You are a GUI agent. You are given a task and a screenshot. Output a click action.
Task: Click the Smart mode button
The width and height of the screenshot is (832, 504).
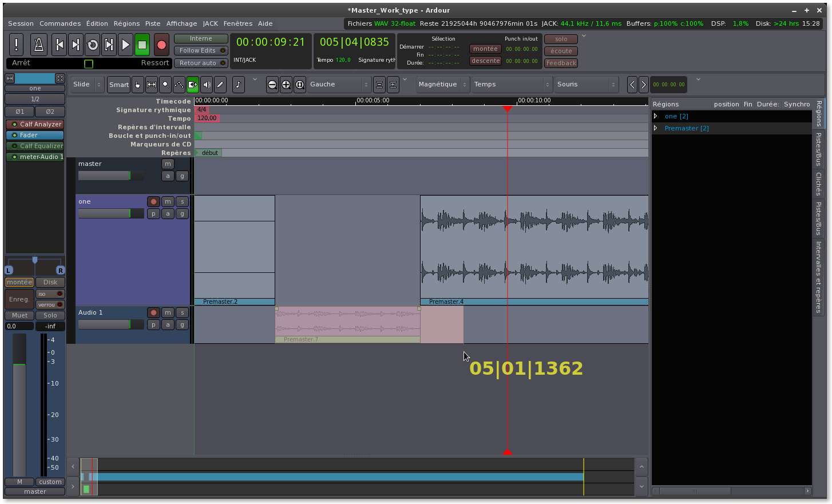[x=118, y=85]
